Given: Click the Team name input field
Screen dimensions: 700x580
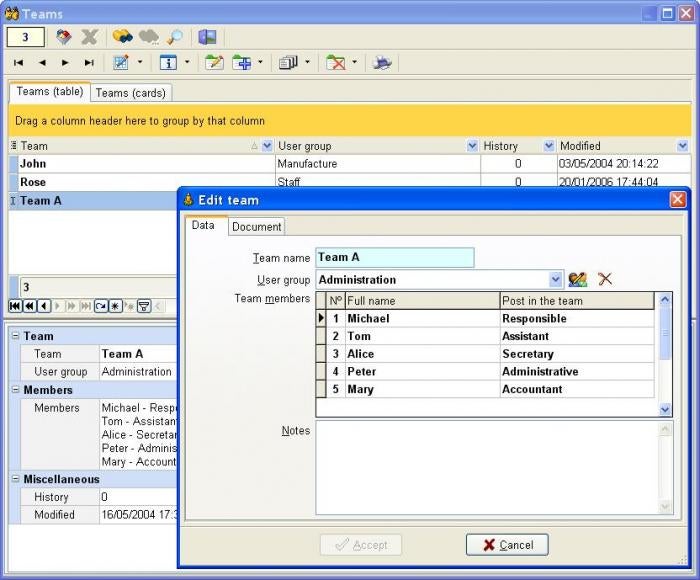Looking at the screenshot, I should click(x=394, y=258).
